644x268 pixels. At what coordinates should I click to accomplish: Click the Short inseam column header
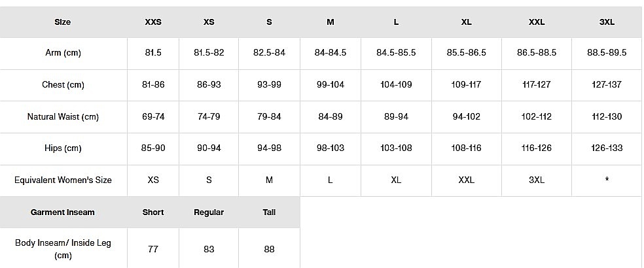(x=152, y=212)
